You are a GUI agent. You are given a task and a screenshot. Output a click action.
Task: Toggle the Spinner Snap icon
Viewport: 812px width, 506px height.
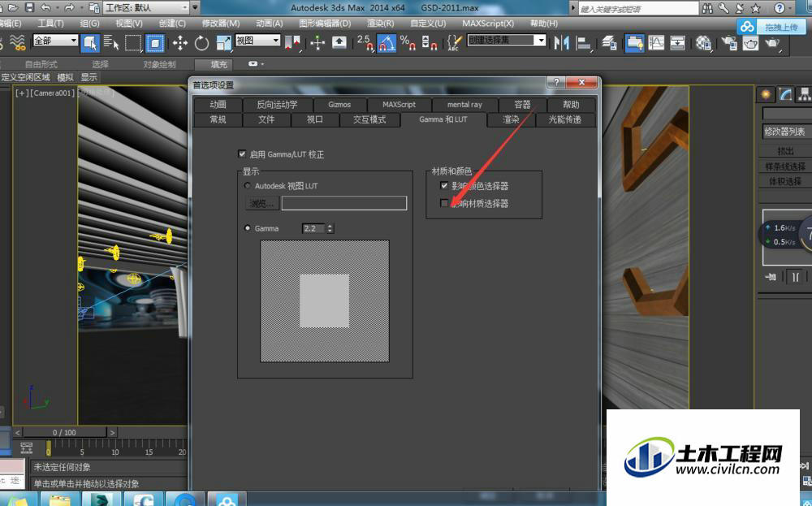pyautogui.click(x=430, y=43)
